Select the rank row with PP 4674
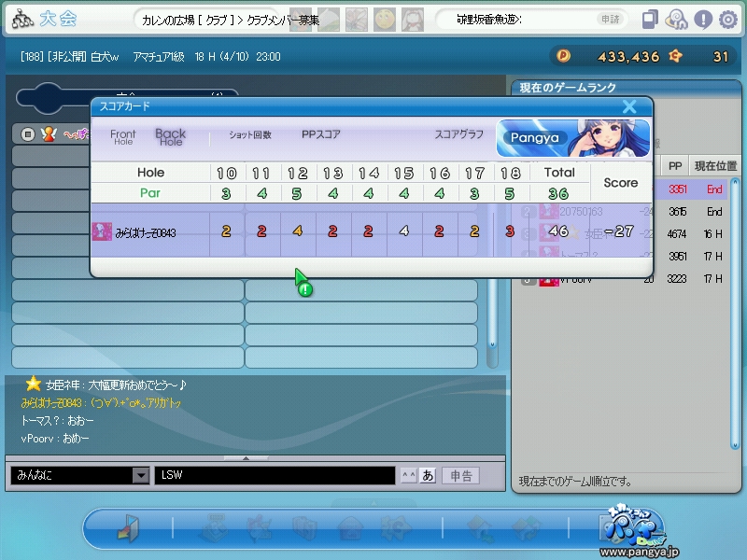 (x=690, y=234)
